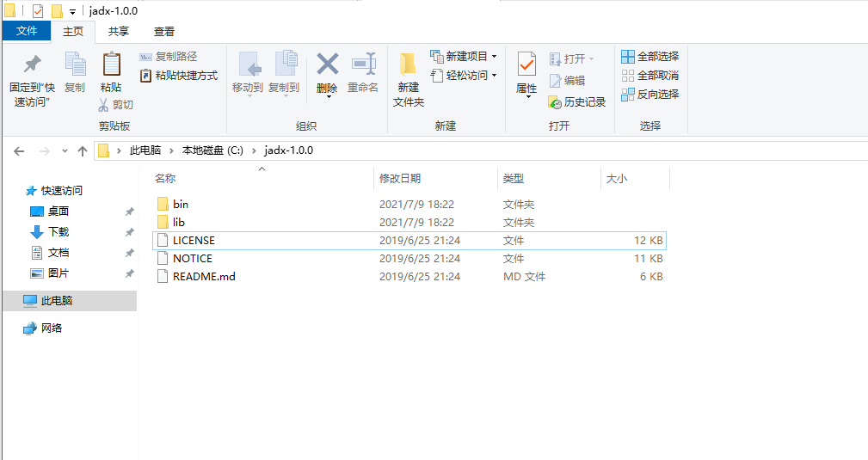This screenshot has height=460, width=868.
Task: Switch to the Home (主页) tab
Action: pos(73,32)
